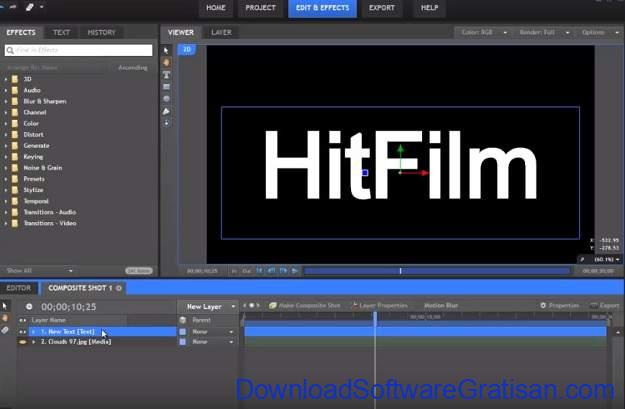
Task: Open the Render Full quality dropdown
Action: 543,32
